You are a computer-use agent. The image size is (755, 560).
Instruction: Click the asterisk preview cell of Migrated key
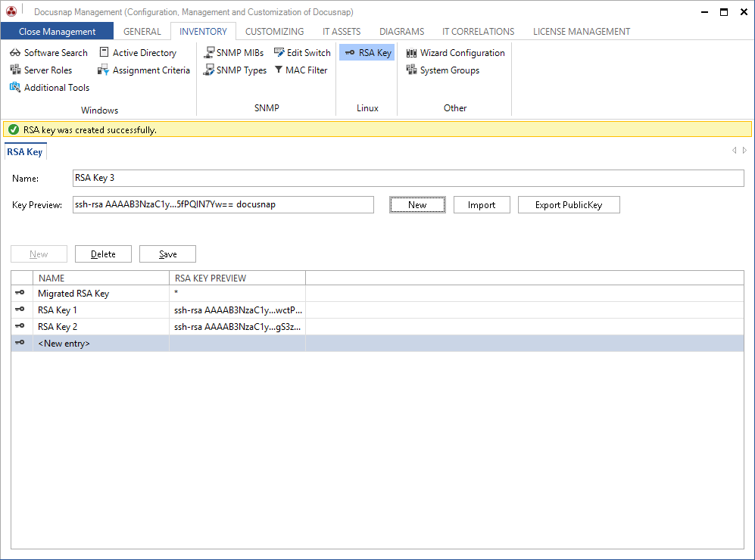pos(238,293)
